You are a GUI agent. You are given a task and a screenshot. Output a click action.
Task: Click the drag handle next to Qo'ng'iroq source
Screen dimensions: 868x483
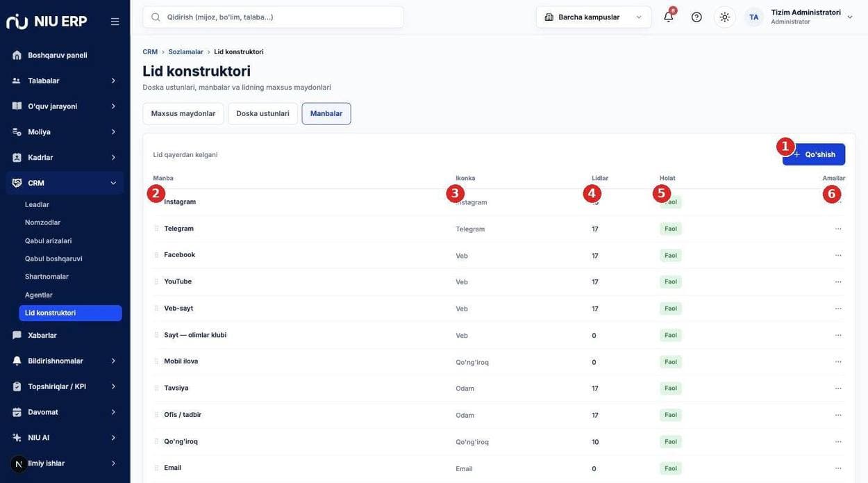click(x=156, y=441)
